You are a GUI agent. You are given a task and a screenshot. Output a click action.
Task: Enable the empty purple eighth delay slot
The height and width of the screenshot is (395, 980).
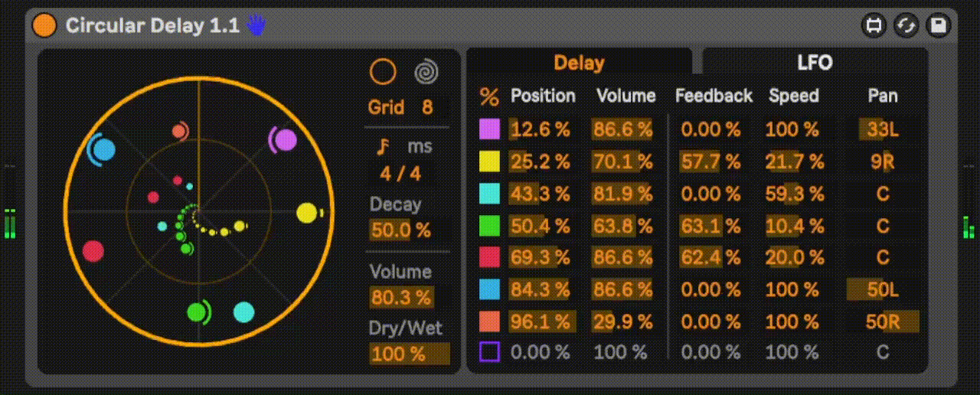coord(489,351)
